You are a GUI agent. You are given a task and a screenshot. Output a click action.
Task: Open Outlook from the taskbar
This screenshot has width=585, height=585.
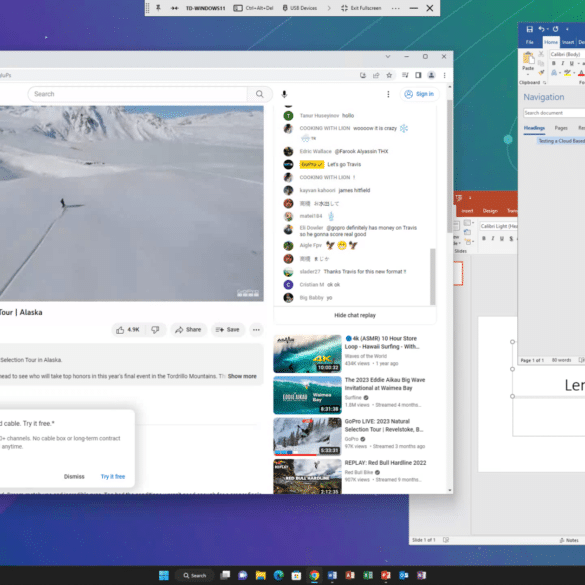click(x=404, y=575)
